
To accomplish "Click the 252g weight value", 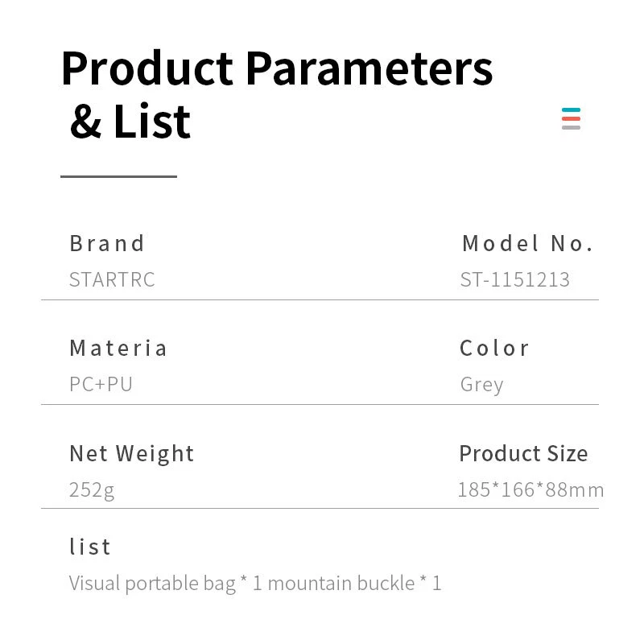I will tap(92, 489).
